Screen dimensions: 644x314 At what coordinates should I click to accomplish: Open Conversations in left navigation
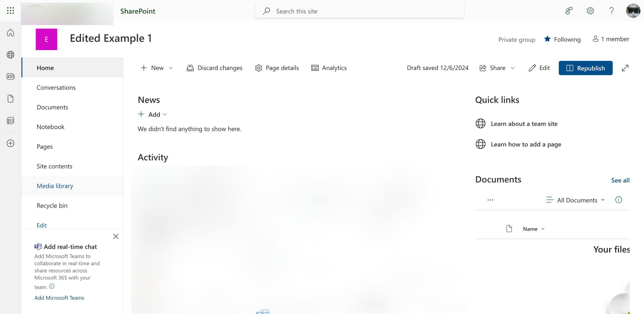pos(72,87)
